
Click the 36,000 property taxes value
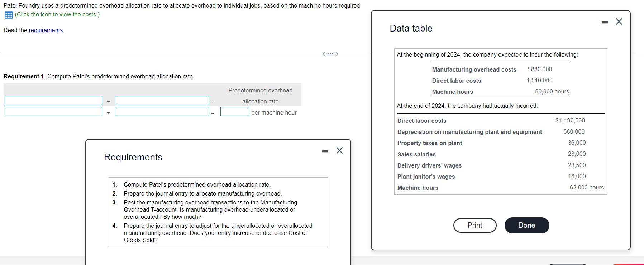[x=577, y=143]
